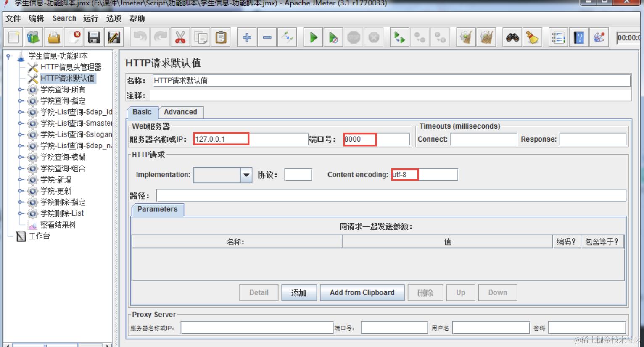Click the Undo arrow icon
Image resolution: width=644 pixels, height=347 pixels.
(140, 37)
